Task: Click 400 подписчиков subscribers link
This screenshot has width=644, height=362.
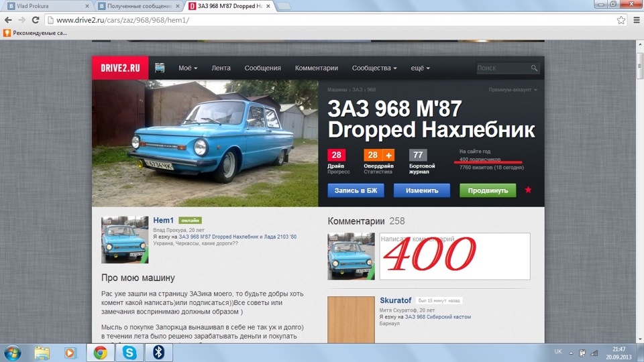Action: (x=480, y=160)
